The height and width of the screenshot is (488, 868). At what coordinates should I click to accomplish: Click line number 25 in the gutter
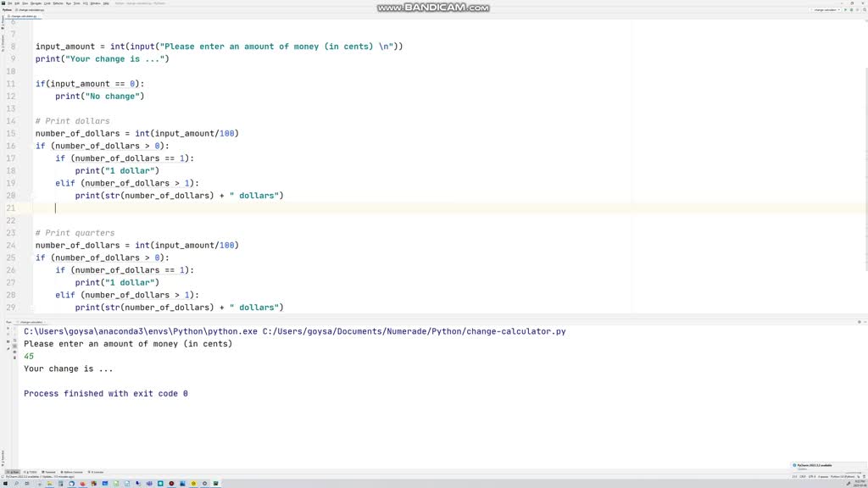tap(11, 258)
